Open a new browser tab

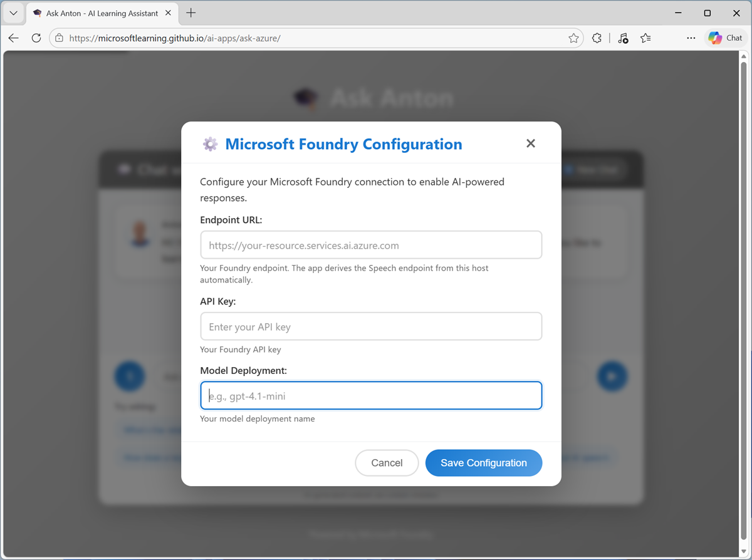pos(191,13)
